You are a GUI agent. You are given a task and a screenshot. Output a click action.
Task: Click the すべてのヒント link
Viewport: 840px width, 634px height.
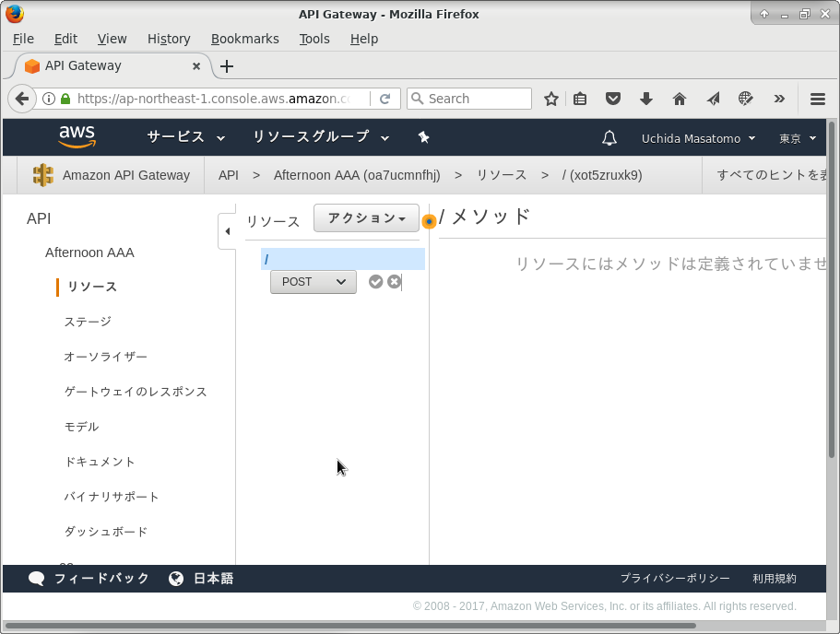(x=772, y=175)
